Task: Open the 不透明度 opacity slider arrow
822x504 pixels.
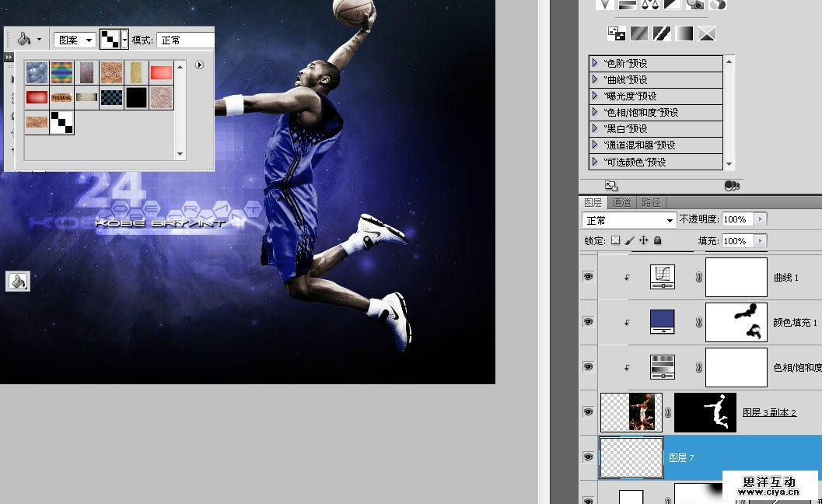Action: pos(760,220)
